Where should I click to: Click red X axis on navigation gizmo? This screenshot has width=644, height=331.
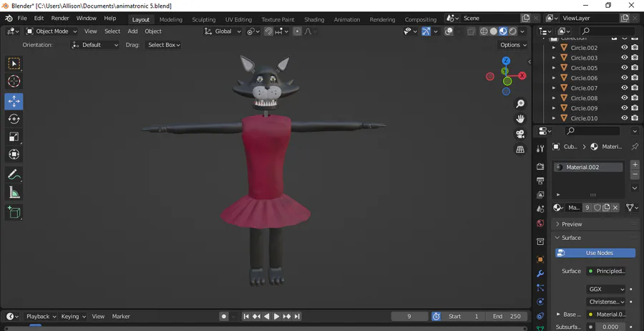coord(522,76)
